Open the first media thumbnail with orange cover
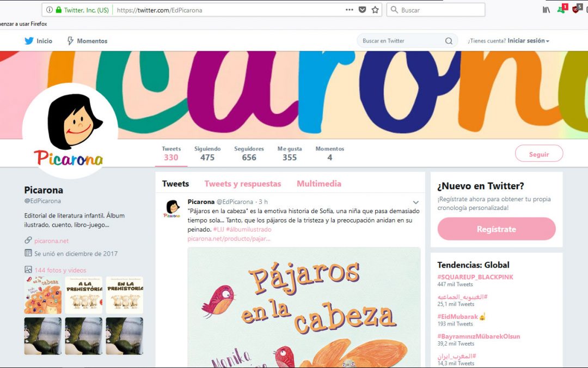 tap(43, 295)
